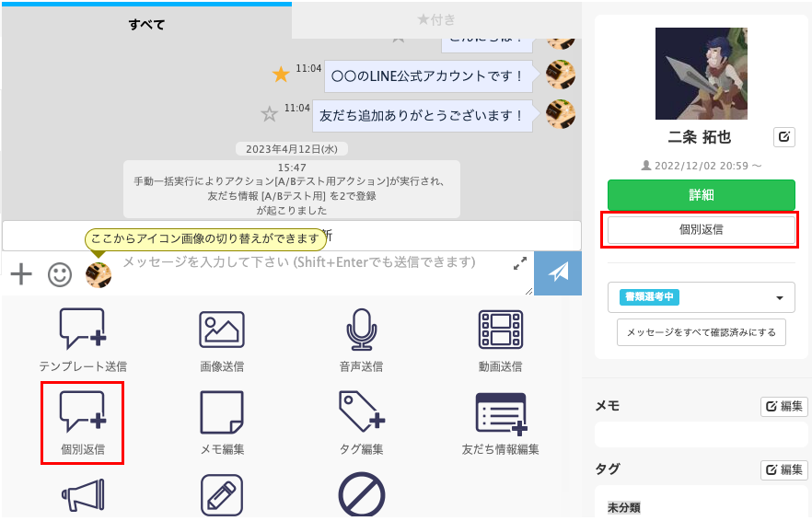This screenshot has width=812, height=521.
Task: Select the タグ編集 tag icon
Action: (x=361, y=412)
